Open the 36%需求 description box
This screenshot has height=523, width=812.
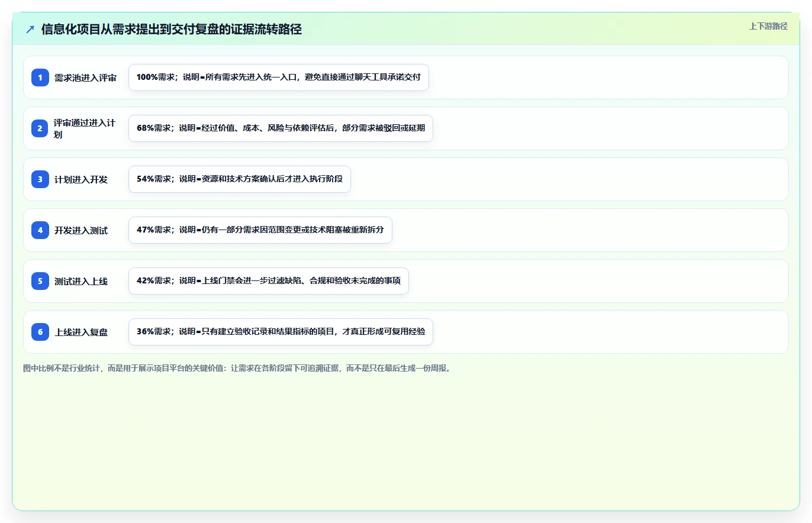point(281,332)
